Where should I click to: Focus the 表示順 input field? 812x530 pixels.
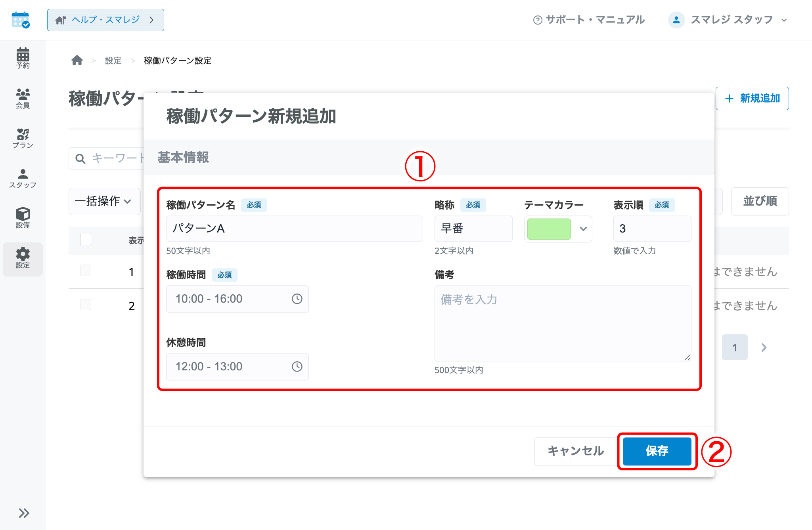652,229
